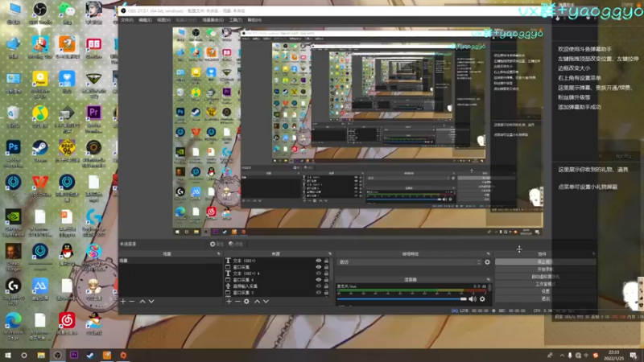Image resolution: width=644 pixels, height=362 pixels.
Task: Remove selected source with minus icon
Action: pyautogui.click(x=237, y=301)
